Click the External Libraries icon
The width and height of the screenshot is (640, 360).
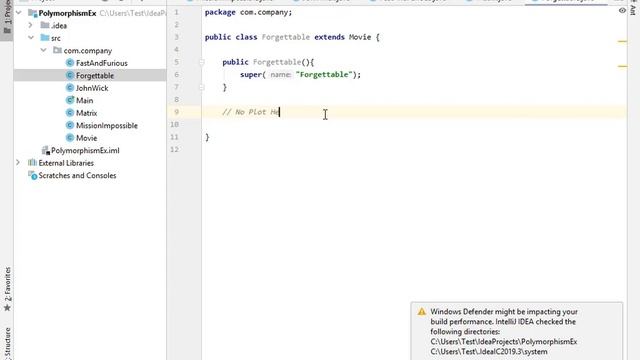(32, 163)
